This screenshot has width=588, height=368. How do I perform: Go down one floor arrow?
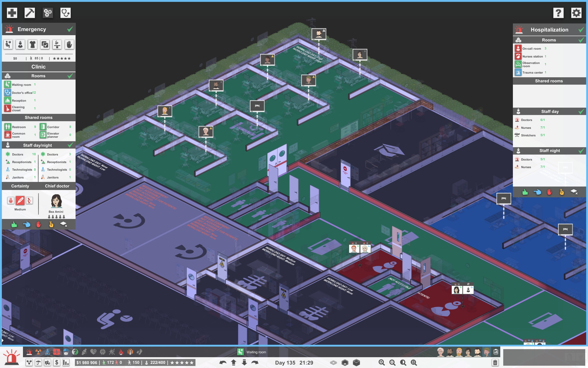[x=244, y=362]
